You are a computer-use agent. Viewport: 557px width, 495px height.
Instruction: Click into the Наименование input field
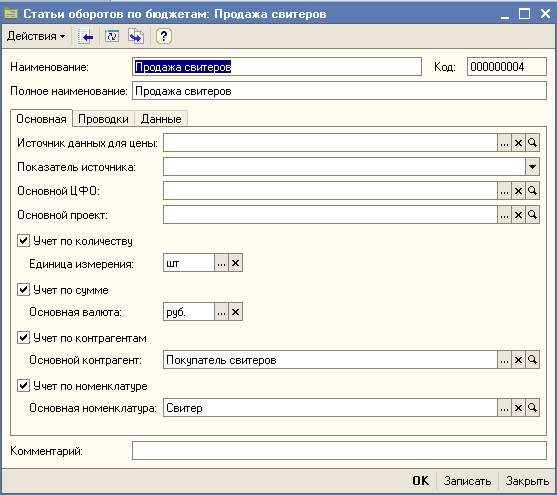click(277, 67)
